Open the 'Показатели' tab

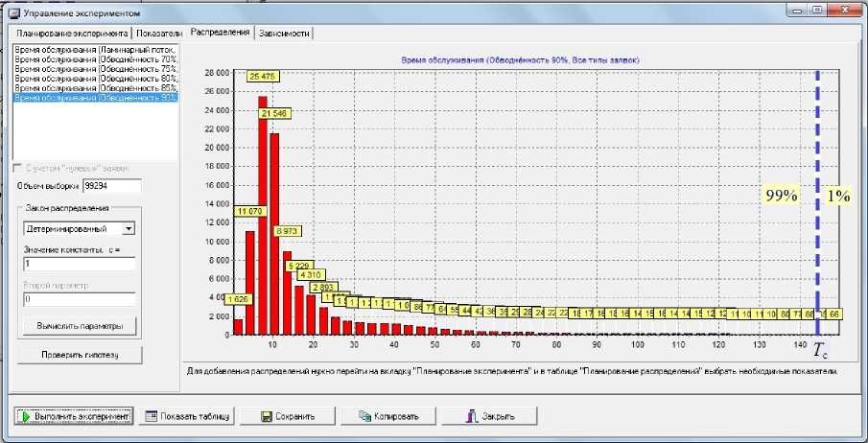tap(160, 34)
